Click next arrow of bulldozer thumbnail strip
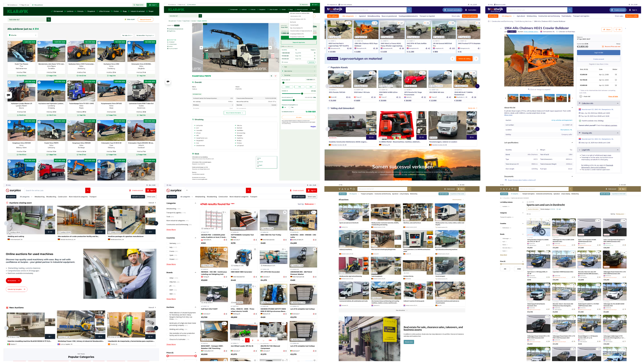Viewport: 644px width, 364px height. (572, 98)
